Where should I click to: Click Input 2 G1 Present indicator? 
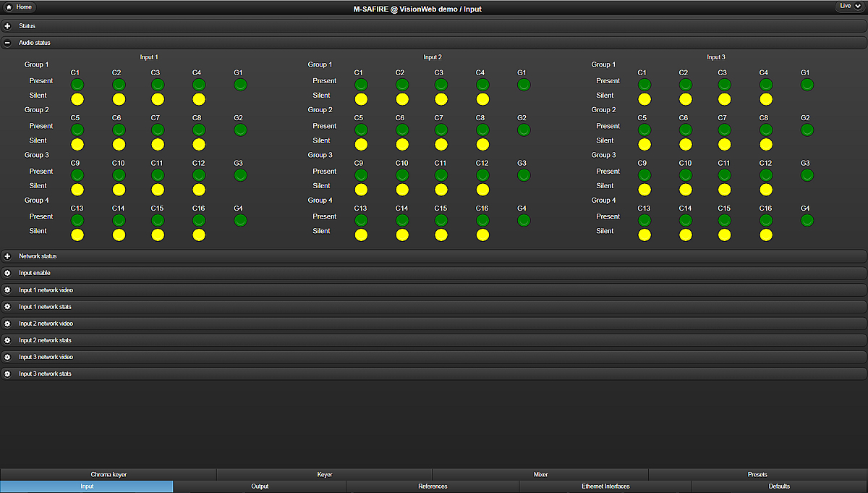524,85
